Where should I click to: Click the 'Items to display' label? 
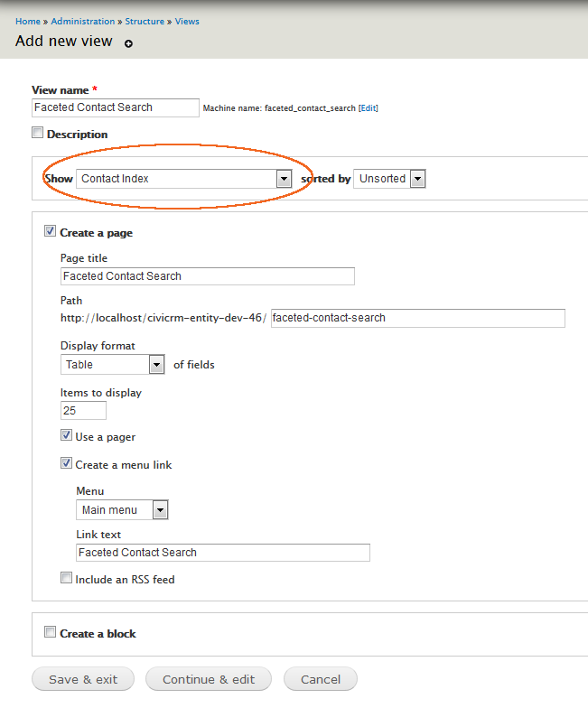click(x=101, y=393)
